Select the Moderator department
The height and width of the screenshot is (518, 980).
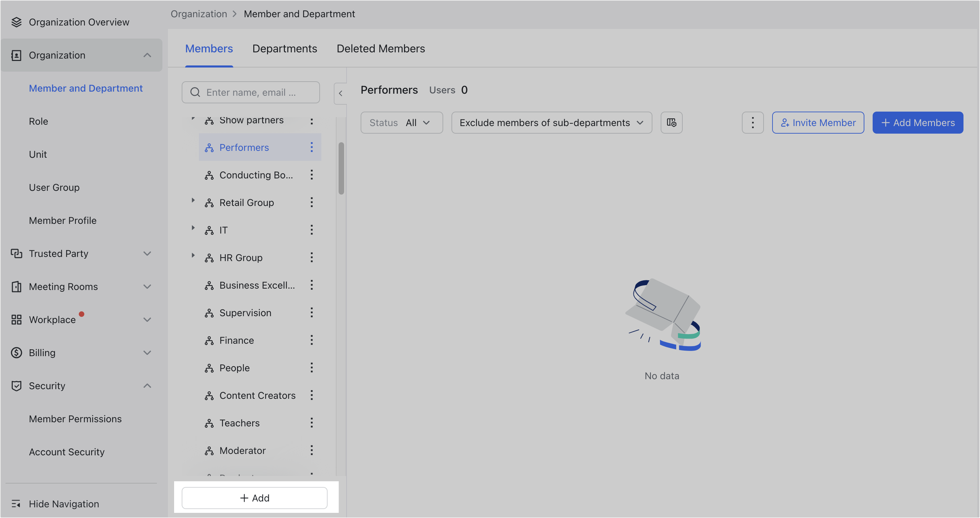pos(242,450)
